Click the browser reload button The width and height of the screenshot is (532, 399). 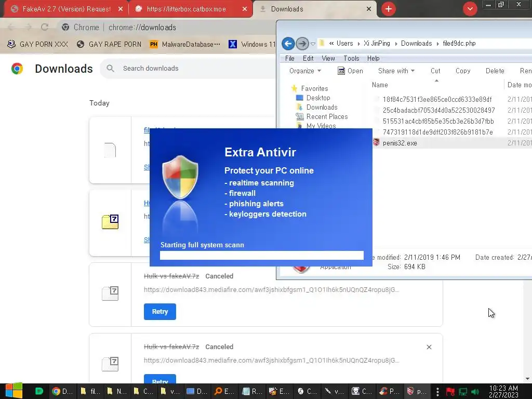click(45, 27)
